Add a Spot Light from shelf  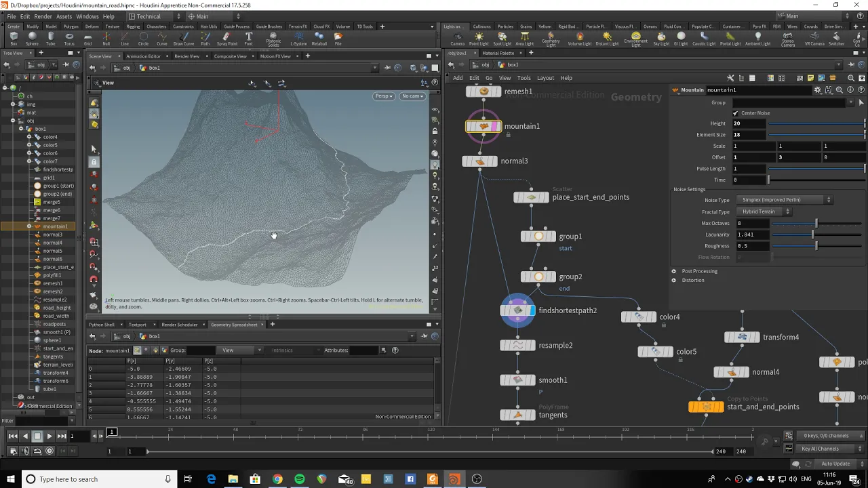[502, 39]
